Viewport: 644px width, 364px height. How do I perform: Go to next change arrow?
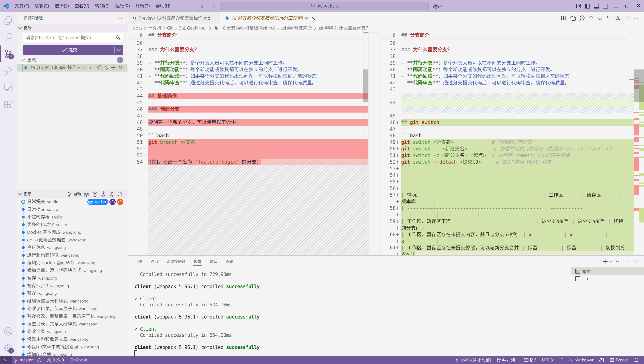[600, 18]
